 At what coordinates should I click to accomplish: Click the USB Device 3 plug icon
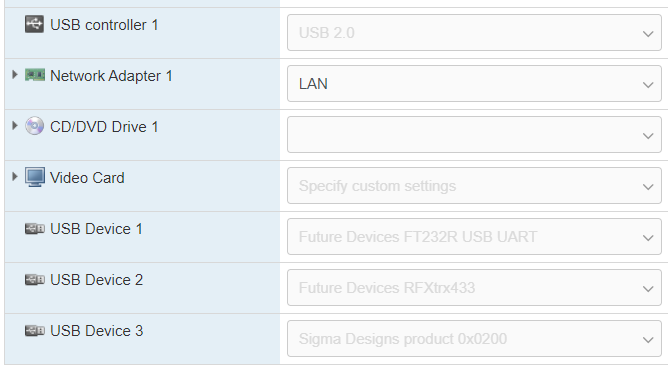click(x=35, y=331)
